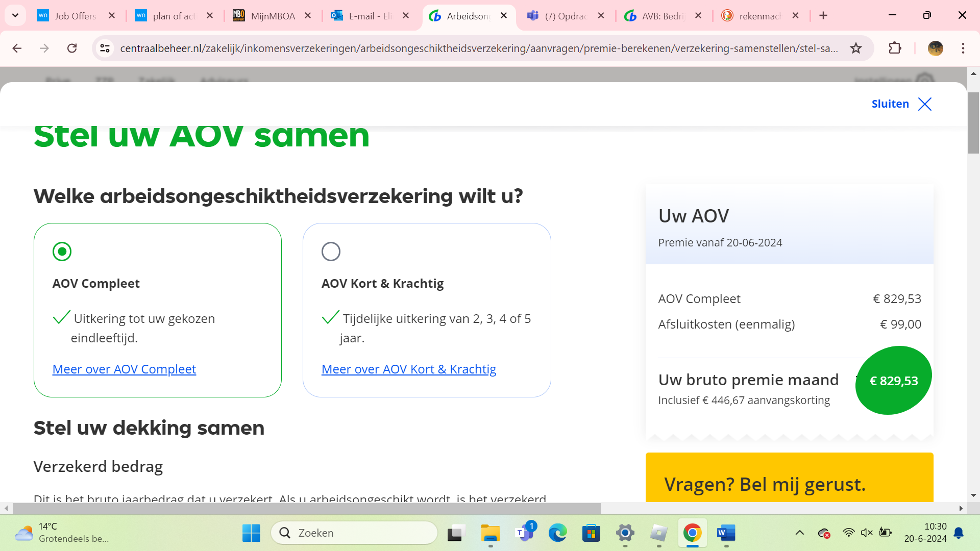Screen dimensions: 980x551
Task: Open Task View from the taskbar
Action: point(456,533)
